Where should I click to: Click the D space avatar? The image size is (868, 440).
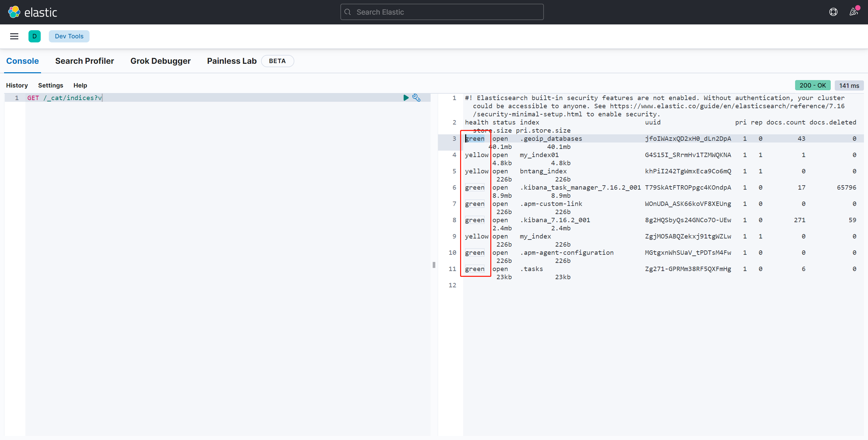coord(35,36)
